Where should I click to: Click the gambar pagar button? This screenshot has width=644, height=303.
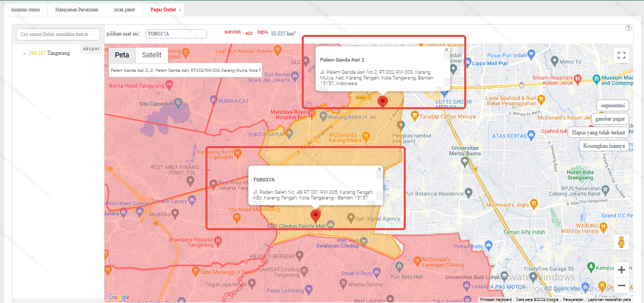point(610,118)
